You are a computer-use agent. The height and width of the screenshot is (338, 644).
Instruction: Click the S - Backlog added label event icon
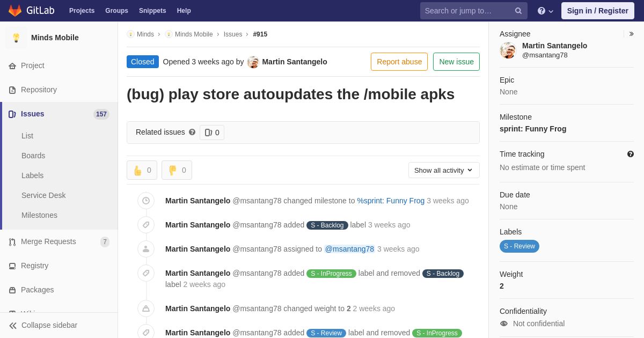[146, 225]
